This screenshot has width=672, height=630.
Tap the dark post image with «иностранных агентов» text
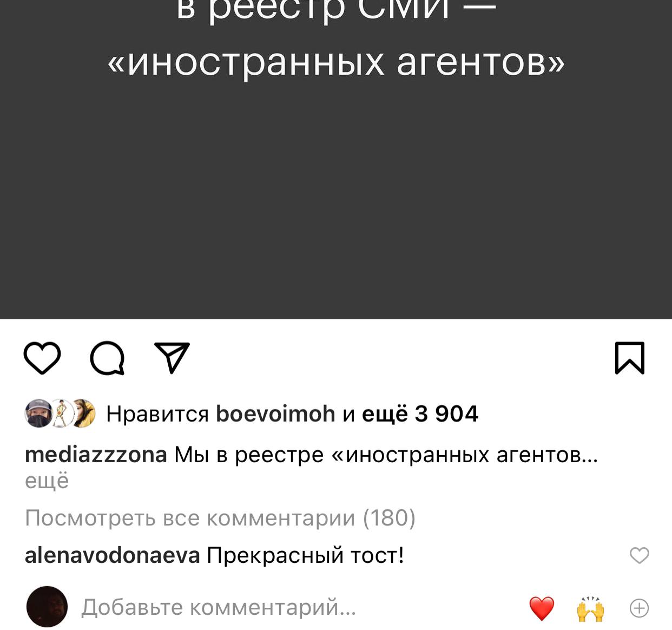coord(336,160)
